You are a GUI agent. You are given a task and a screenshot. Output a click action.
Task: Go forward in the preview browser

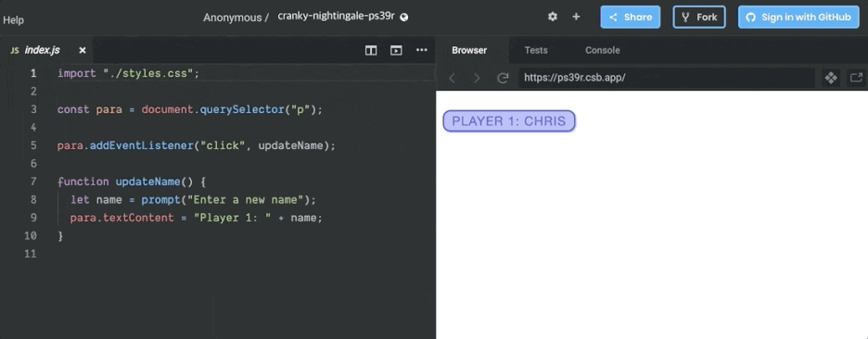(x=477, y=78)
